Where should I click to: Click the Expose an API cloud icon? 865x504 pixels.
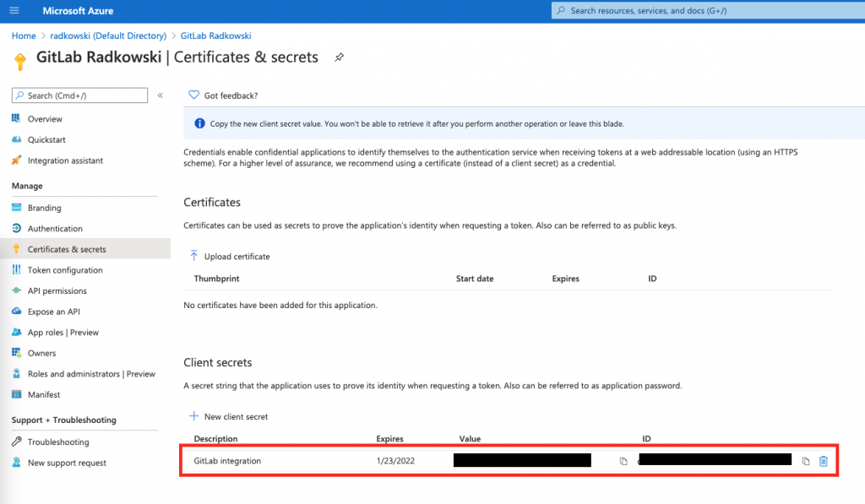click(16, 311)
